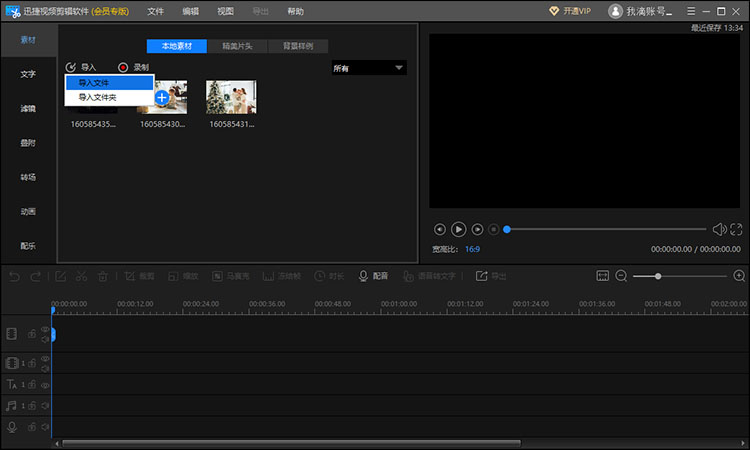Toggle lock on text track 1
750x450 pixels.
tap(32, 384)
